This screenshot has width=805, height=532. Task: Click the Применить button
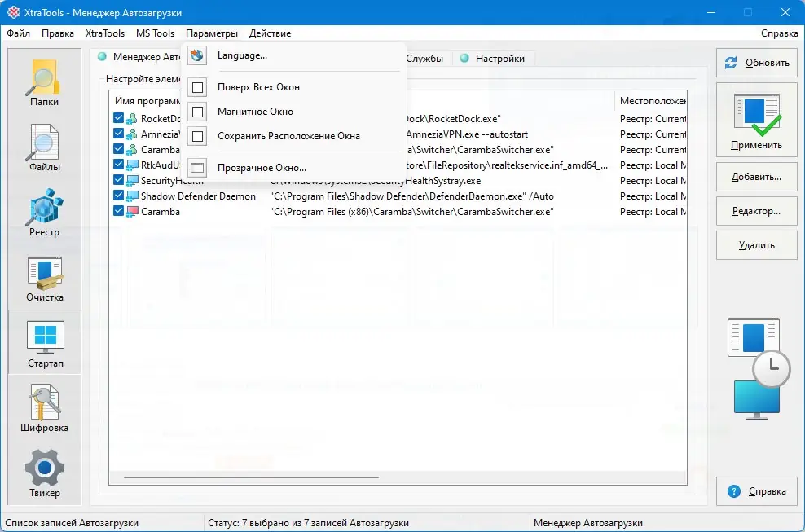point(757,120)
